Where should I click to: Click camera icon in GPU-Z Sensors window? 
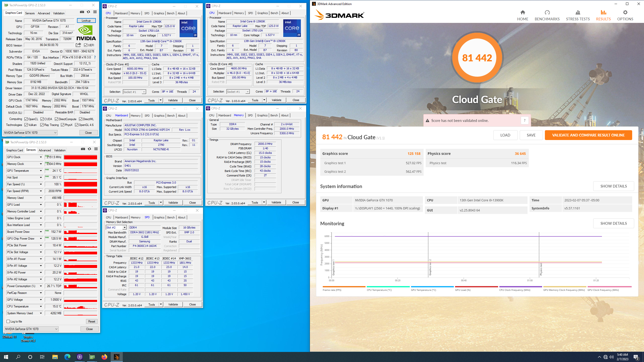pos(83,149)
